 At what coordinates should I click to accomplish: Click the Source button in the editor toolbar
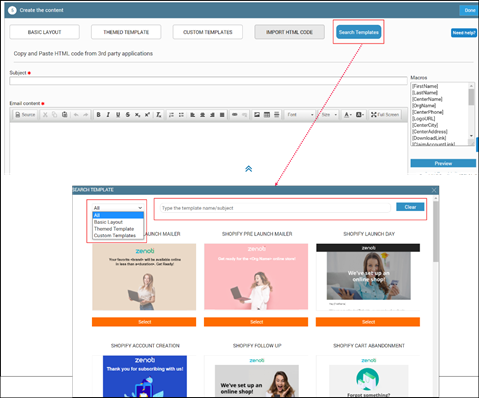[25, 115]
